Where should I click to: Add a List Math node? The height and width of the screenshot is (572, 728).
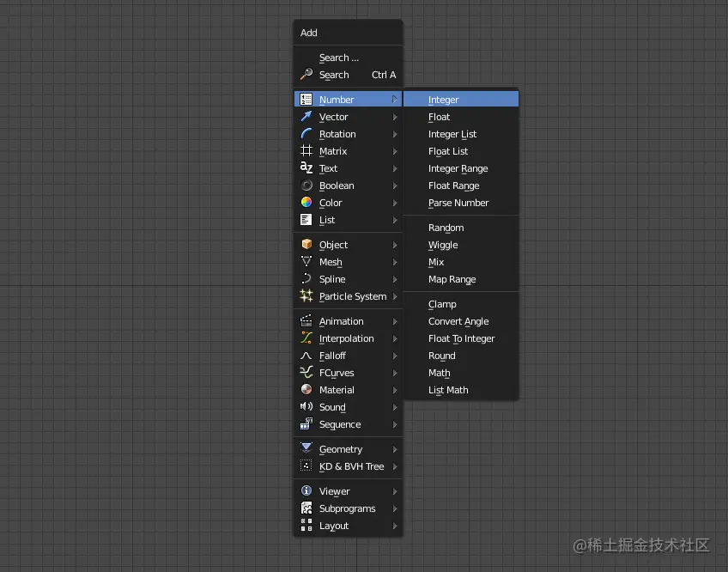point(460,390)
